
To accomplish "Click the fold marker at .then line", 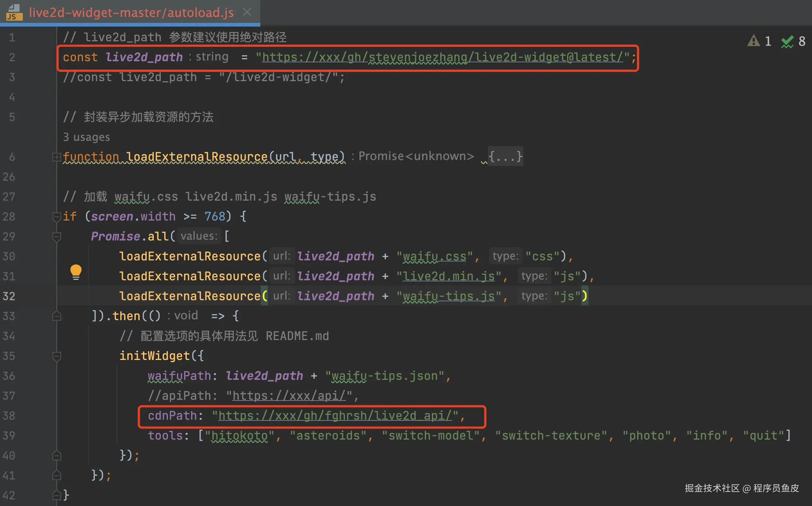I will (x=56, y=316).
